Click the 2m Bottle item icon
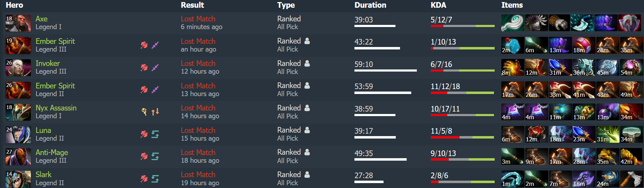This screenshot has height=188, width=644. pyautogui.click(x=513, y=45)
